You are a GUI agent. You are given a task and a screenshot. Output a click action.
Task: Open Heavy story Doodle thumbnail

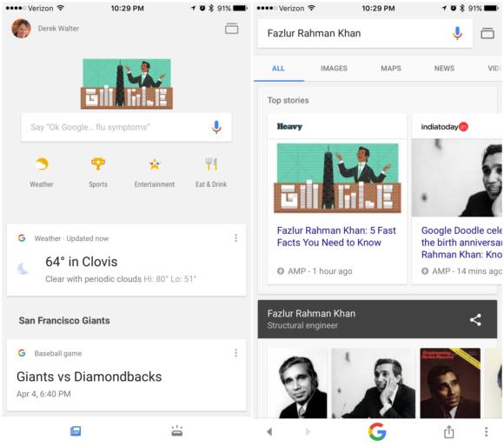tap(337, 178)
